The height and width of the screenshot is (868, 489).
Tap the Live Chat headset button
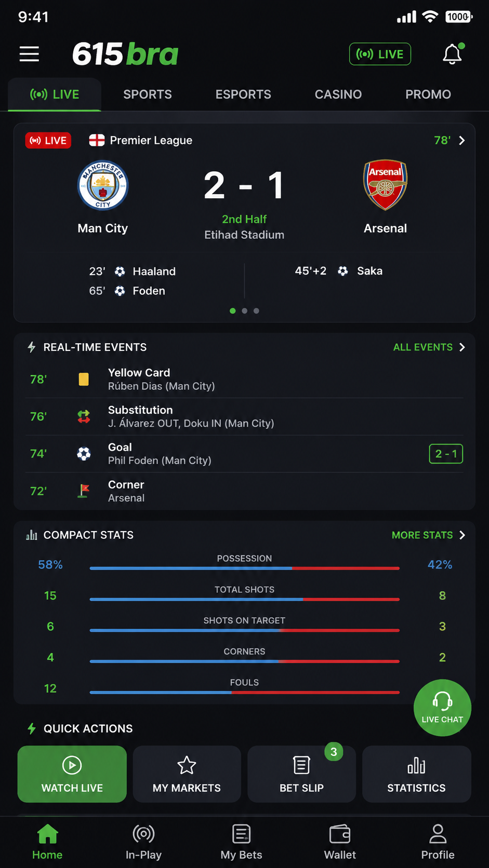pyautogui.click(x=442, y=707)
